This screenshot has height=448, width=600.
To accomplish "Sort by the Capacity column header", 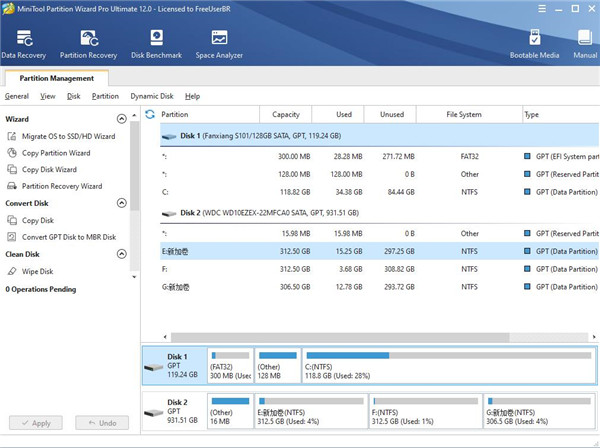I will [286, 115].
